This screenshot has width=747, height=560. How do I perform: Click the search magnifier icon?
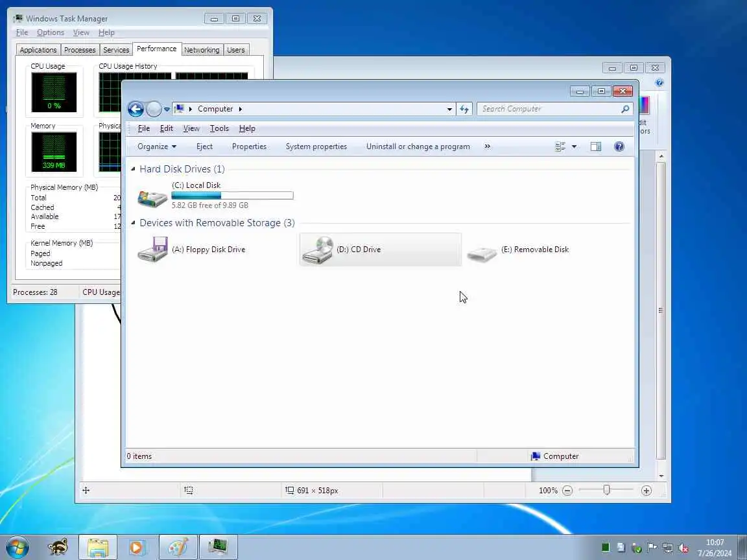[625, 109]
